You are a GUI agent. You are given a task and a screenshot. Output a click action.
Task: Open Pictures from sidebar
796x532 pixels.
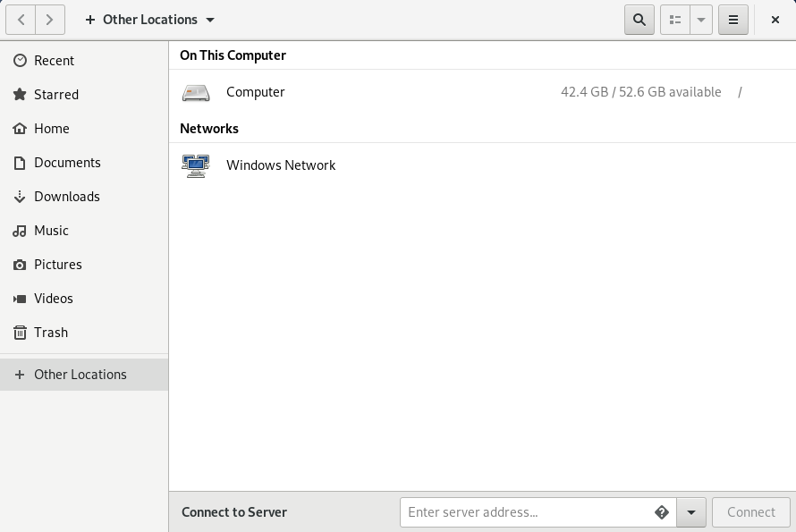click(x=57, y=265)
